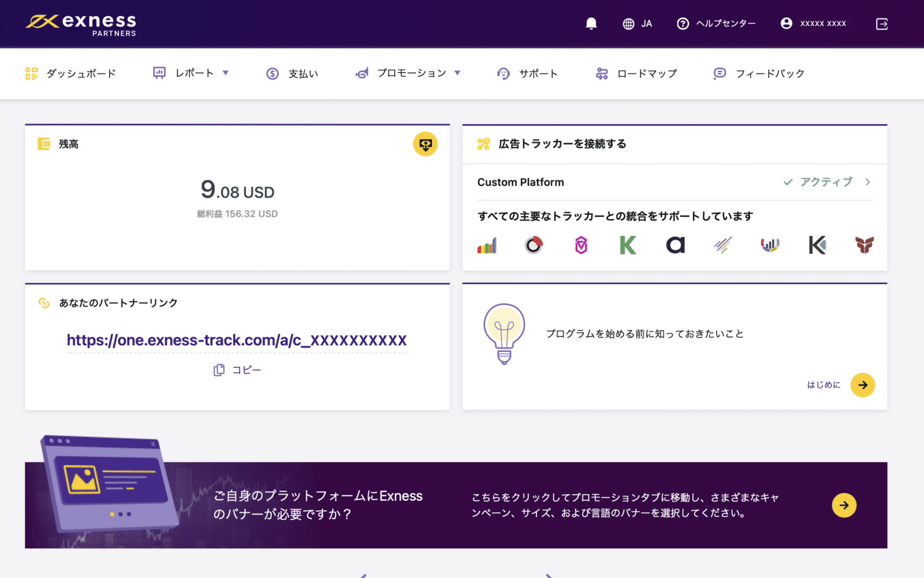Click the roadmap route icon
This screenshot has height=578, width=924.
tap(602, 73)
